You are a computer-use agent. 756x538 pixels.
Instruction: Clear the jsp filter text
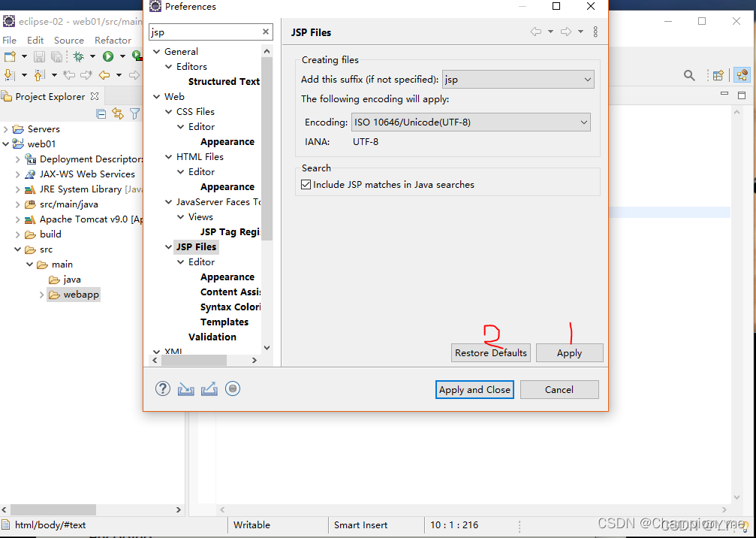(266, 32)
